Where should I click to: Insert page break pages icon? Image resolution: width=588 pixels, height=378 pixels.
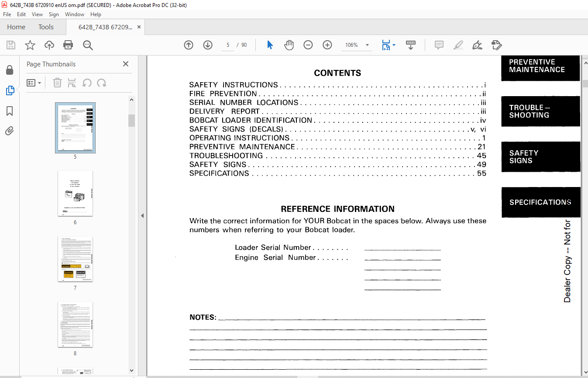coord(72,83)
